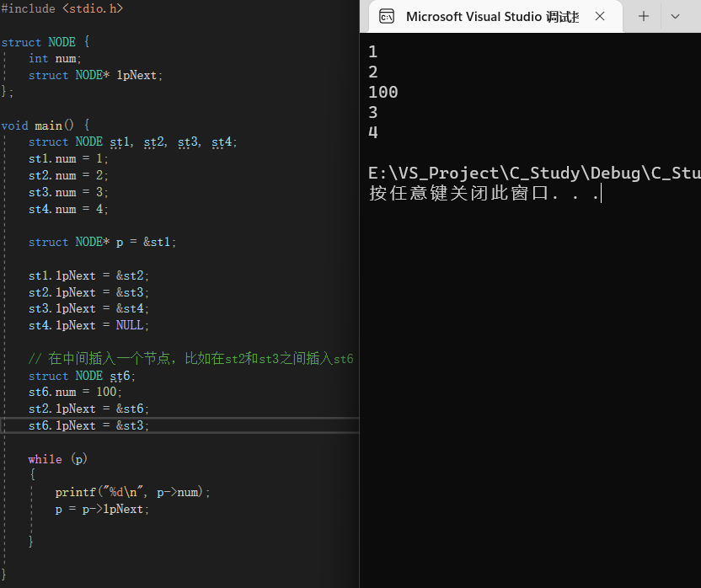Click the p = p->lpNext statement
Image resolution: width=701 pixels, height=588 pixels.
pos(102,509)
